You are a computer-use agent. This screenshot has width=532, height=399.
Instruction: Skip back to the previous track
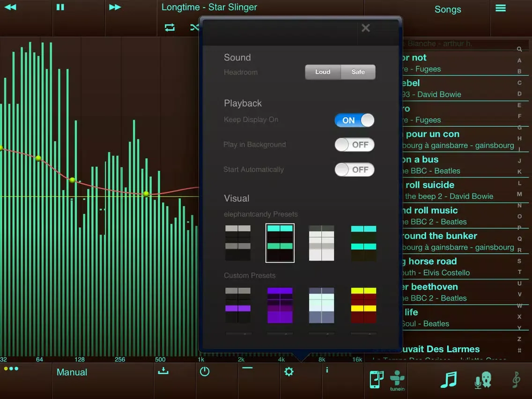[10, 7]
